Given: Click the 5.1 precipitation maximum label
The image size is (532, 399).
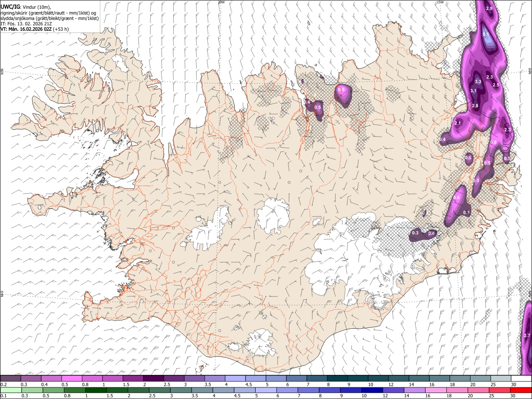Looking at the screenshot, I should click(x=486, y=34).
